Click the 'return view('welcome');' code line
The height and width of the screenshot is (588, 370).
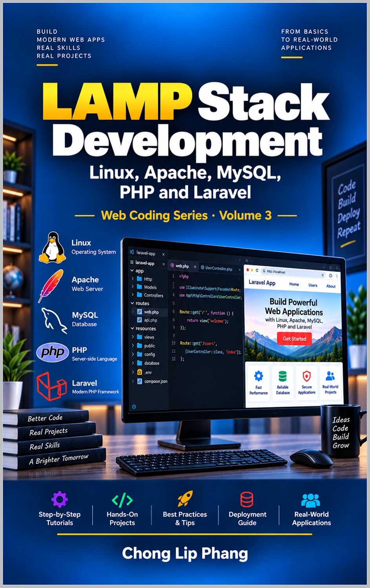tap(207, 321)
